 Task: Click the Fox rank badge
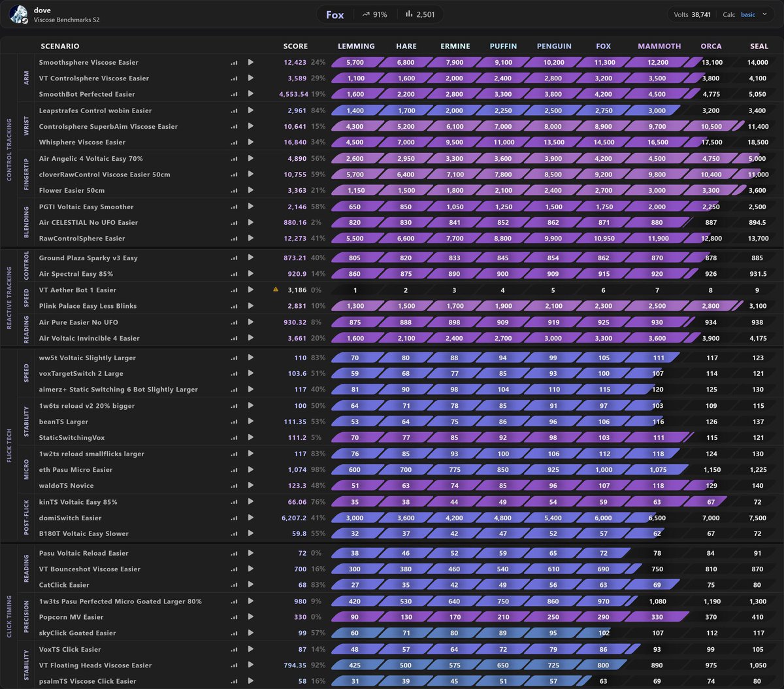[x=335, y=14]
